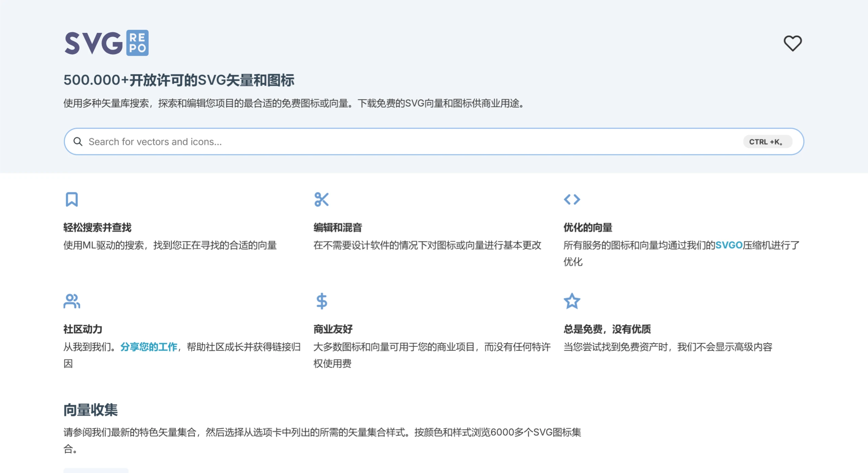868x473 pixels.
Task: Click the 优化的向量 heading
Action: [x=588, y=227]
